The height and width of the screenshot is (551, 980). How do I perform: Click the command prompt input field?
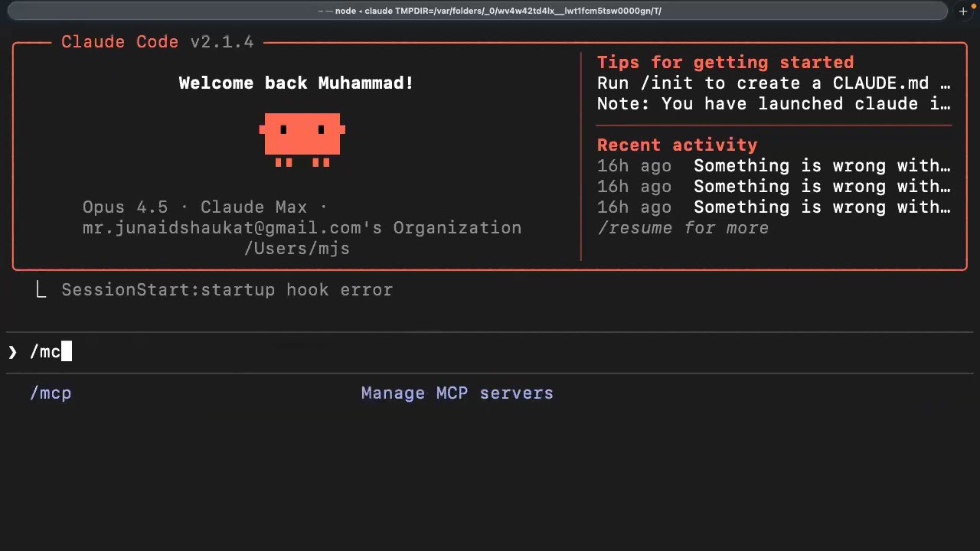coord(490,352)
